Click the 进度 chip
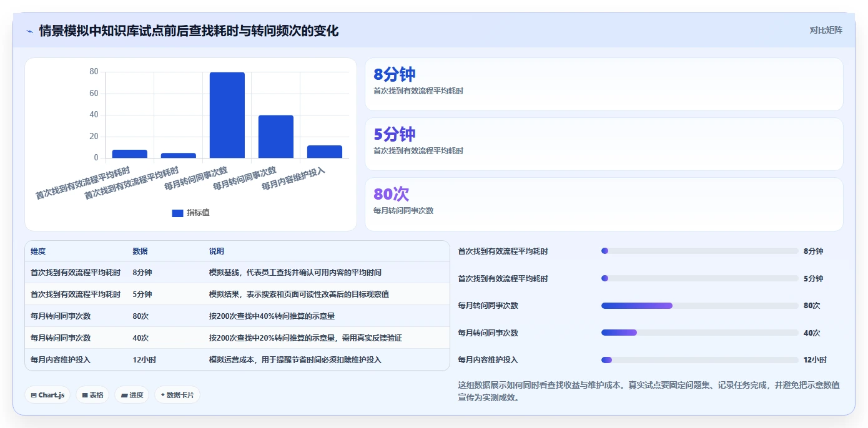Image resolution: width=868 pixels, height=428 pixels. [x=132, y=395]
